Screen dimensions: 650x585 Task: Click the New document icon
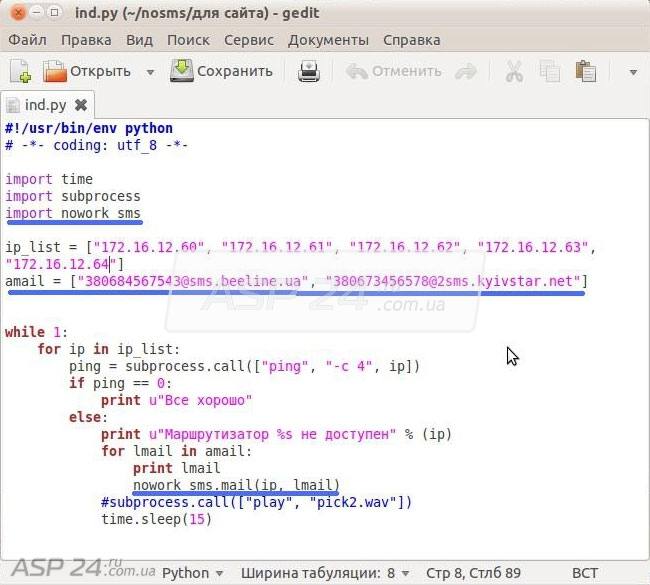[20, 71]
